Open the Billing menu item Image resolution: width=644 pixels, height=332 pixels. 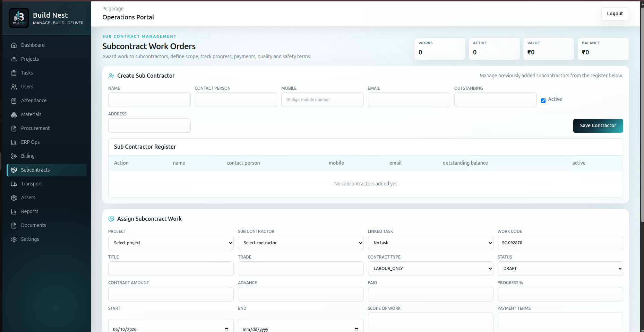coord(47,156)
